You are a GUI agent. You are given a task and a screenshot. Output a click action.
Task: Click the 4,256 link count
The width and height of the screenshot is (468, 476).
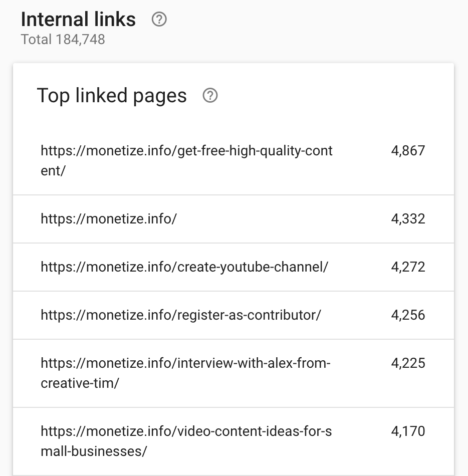pos(408,315)
